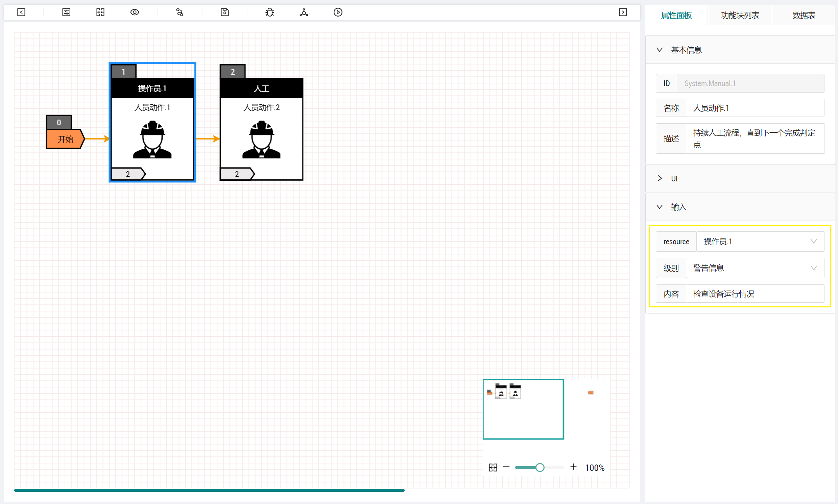This screenshot has height=504, width=838.
Task: Click the run play-circle icon
Action: coord(338,12)
